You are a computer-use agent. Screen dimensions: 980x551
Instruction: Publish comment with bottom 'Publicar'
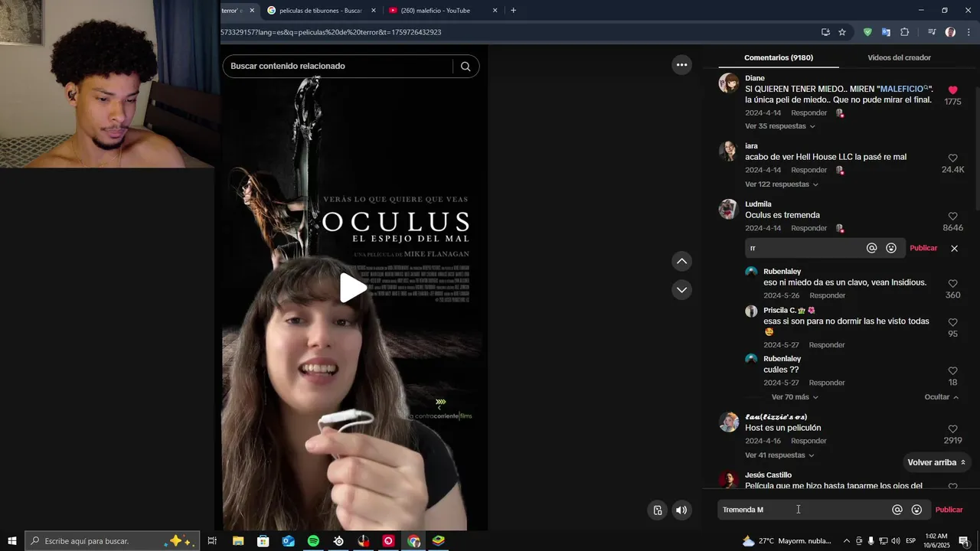(949, 510)
